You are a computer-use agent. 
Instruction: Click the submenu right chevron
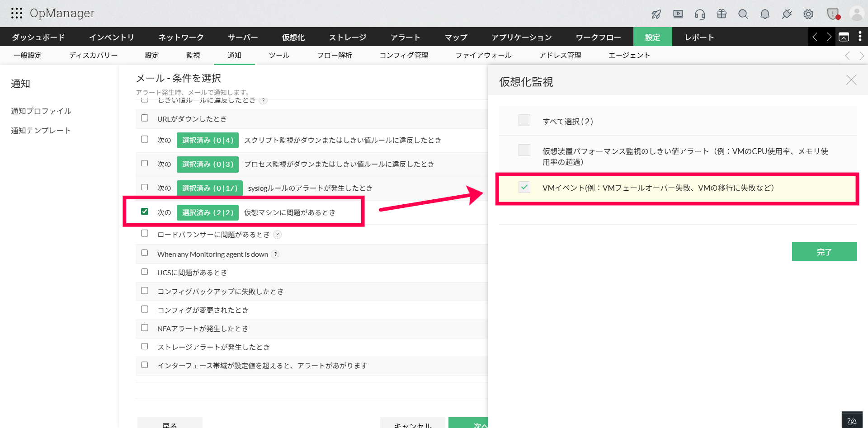tap(862, 56)
